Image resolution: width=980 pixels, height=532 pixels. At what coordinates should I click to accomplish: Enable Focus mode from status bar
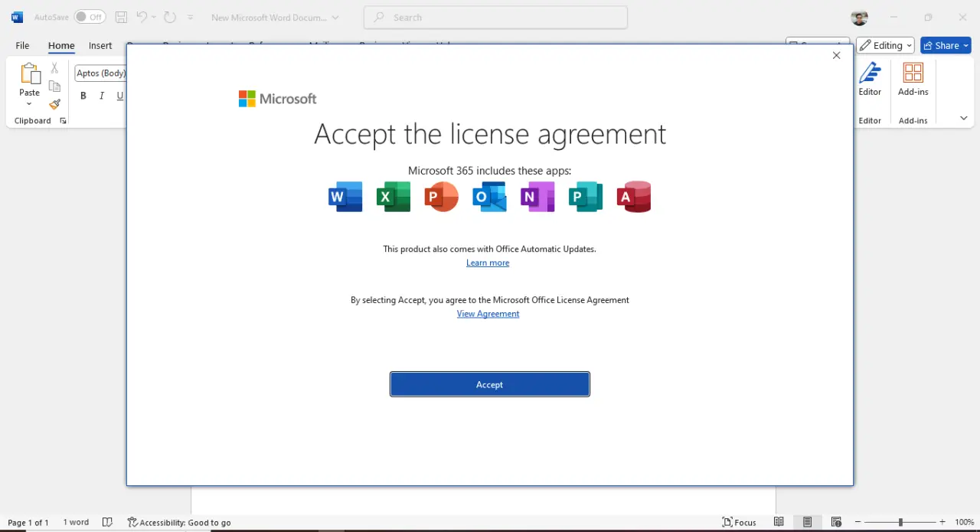[740, 522]
